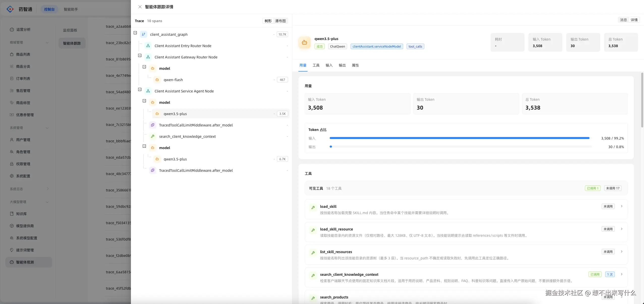644x304 pixels.
Task: Expand the load_skill_resource tool details
Action: (x=622, y=229)
